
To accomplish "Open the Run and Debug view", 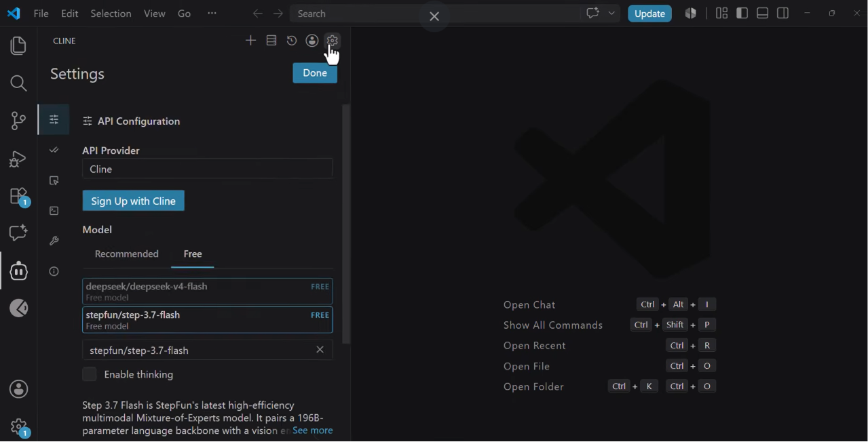I will coord(18,159).
